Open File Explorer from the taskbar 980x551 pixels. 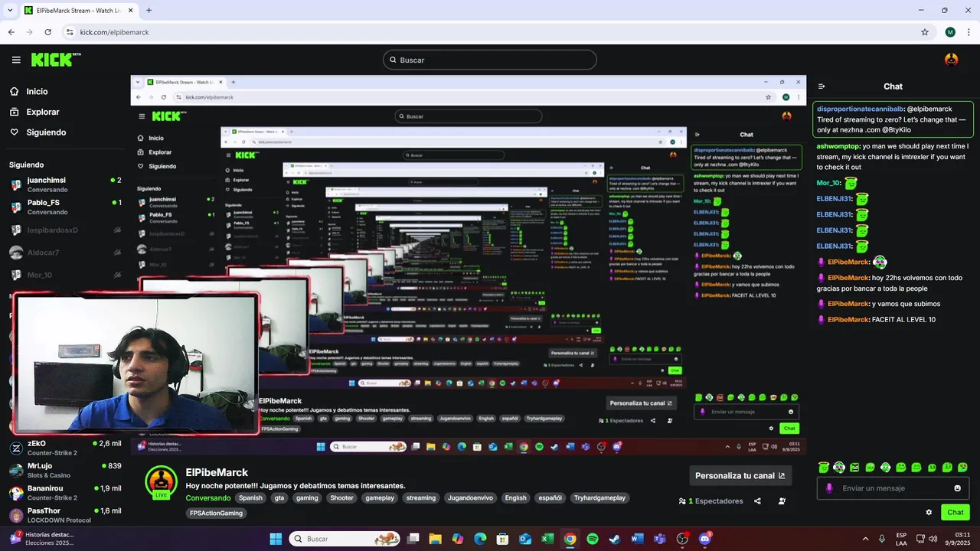coord(435,539)
